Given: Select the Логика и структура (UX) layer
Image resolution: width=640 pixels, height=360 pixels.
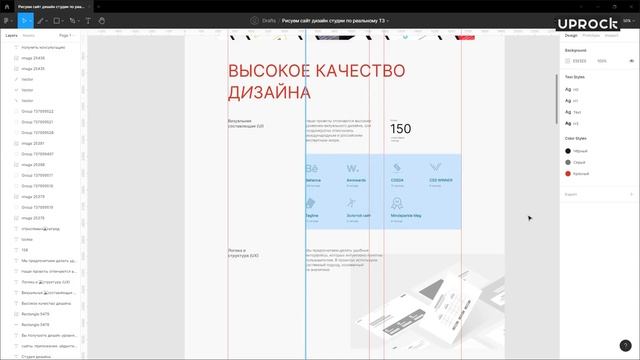Looking at the screenshot, I should (x=45, y=282).
